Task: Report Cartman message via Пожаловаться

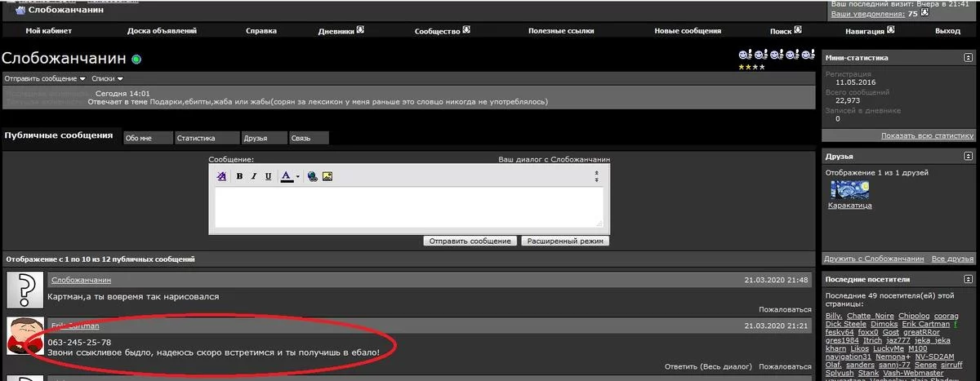Action: click(785, 365)
